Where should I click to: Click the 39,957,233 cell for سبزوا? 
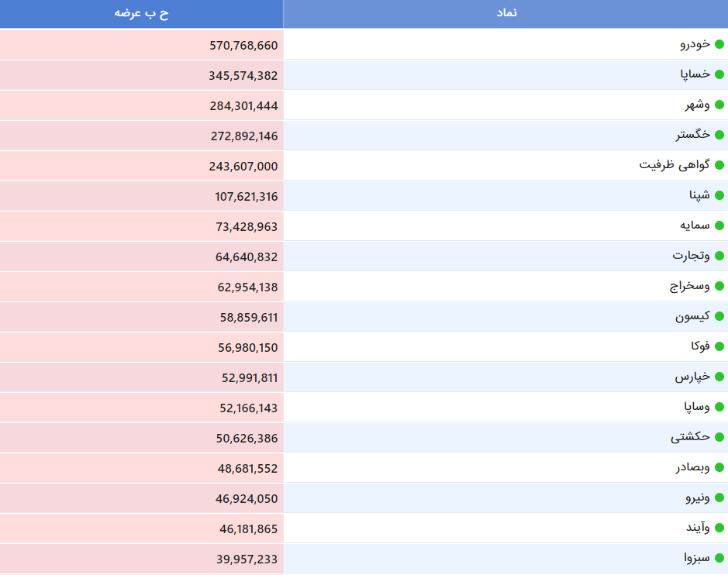coord(142,559)
